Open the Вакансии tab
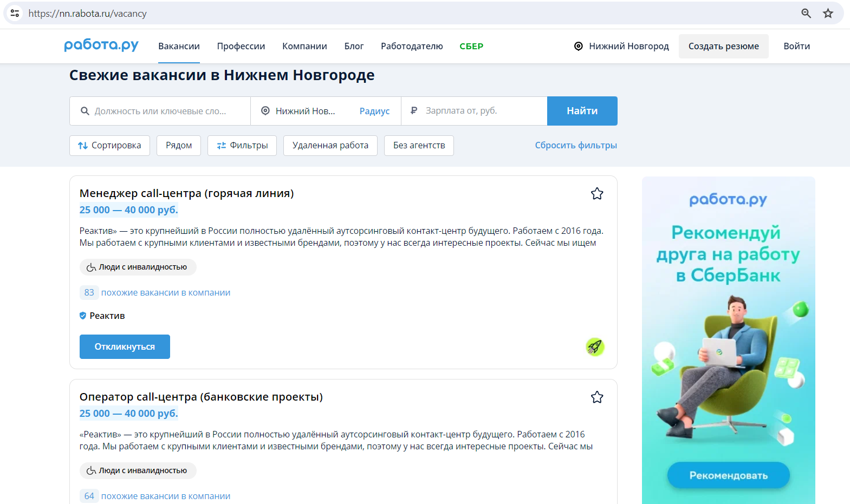The width and height of the screenshot is (850, 504). click(179, 47)
